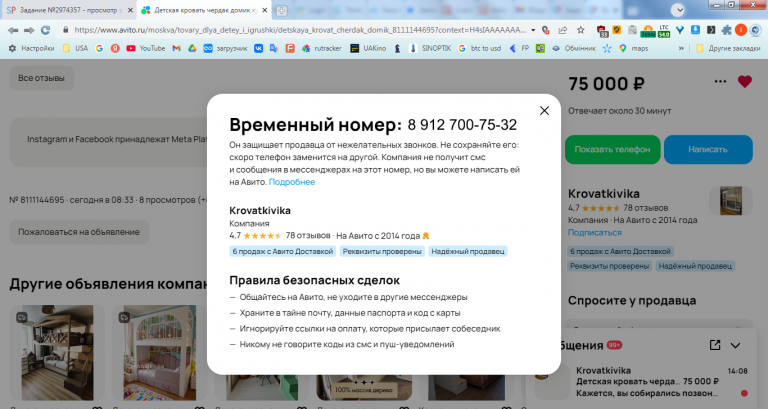This screenshot has height=409, width=768.
Task: Open messages in new window icon
Action: click(715, 345)
